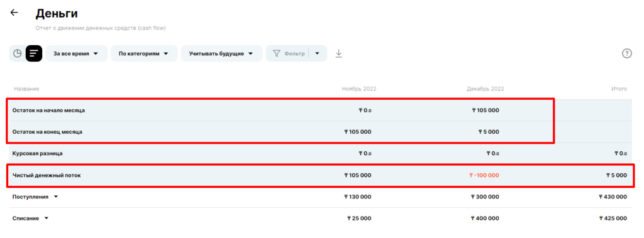Select the 'Остаток на начало месяца' row label
644x238 pixels.
tap(49, 111)
